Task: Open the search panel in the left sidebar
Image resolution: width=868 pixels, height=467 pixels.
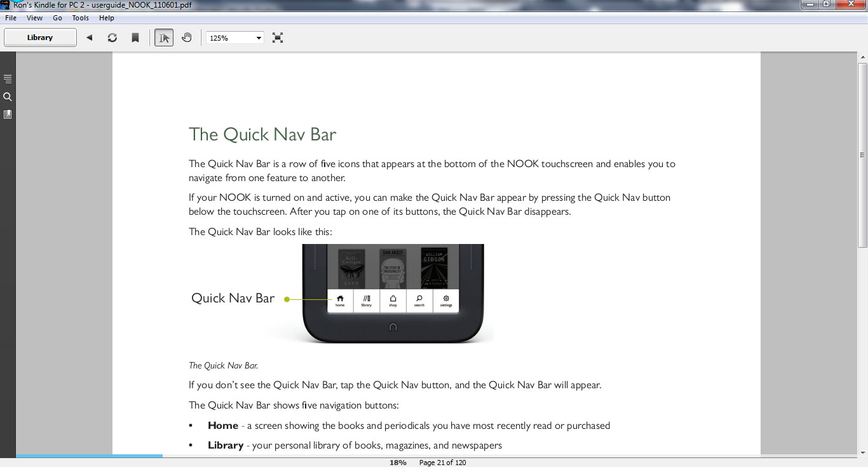Action: 8,97
